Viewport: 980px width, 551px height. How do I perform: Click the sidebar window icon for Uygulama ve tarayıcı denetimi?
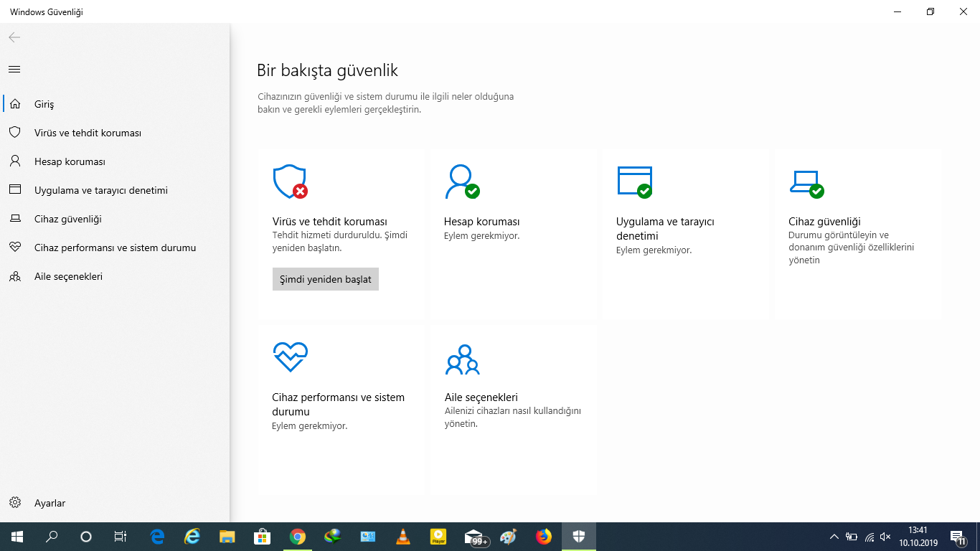pyautogui.click(x=15, y=190)
